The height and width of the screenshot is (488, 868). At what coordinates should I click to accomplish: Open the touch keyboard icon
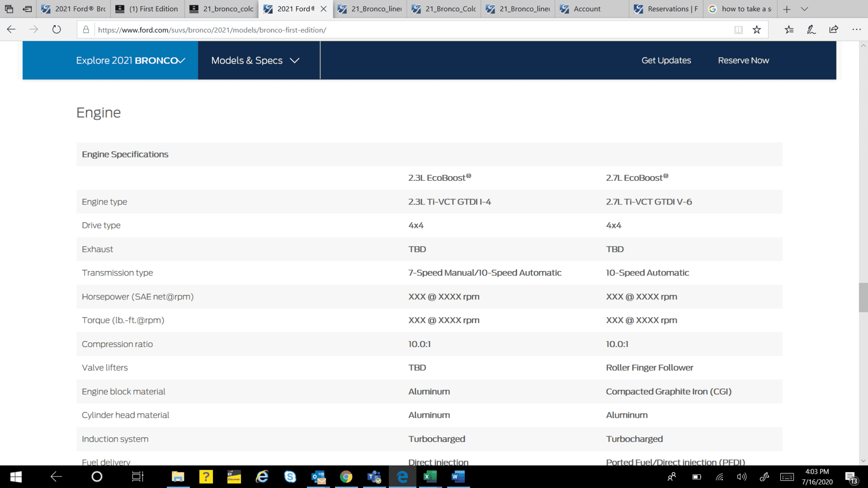point(787,477)
